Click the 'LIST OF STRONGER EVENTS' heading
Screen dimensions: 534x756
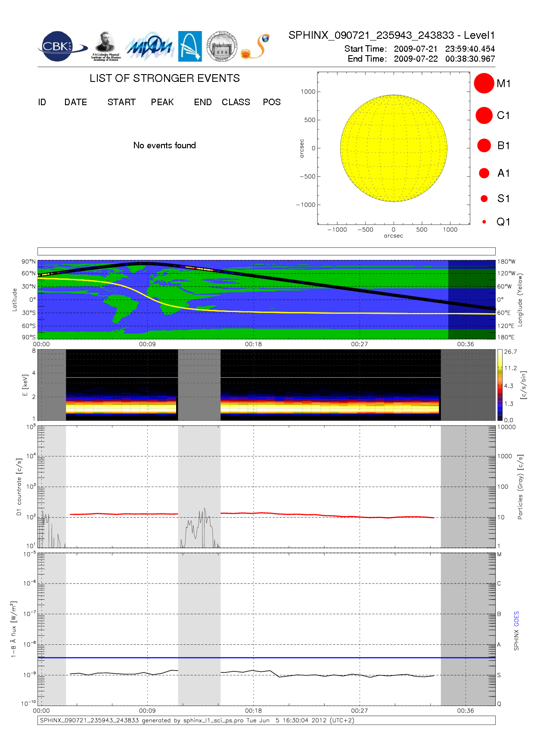click(165, 78)
